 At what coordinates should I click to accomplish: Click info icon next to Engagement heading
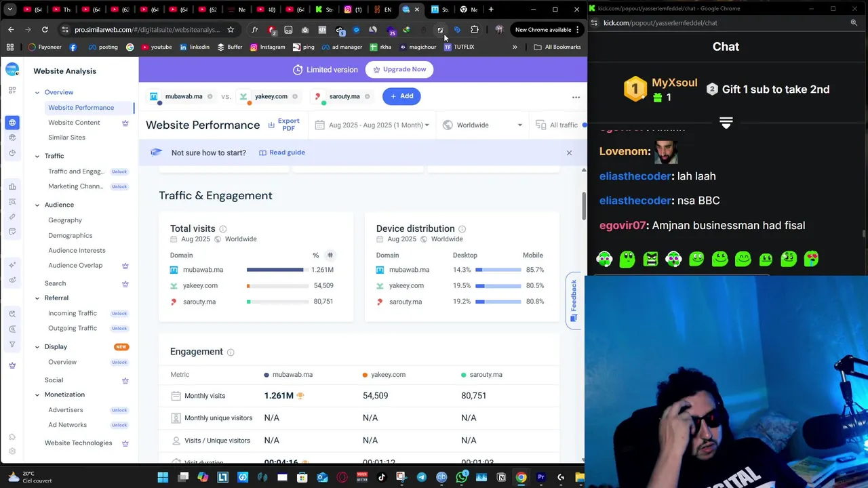tap(231, 352)
